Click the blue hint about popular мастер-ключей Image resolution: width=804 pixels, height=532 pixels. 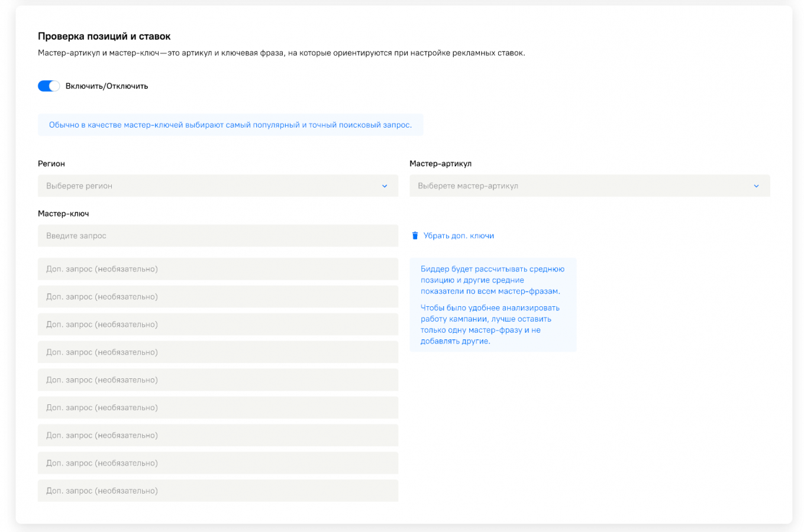click(x=230, y=125)
